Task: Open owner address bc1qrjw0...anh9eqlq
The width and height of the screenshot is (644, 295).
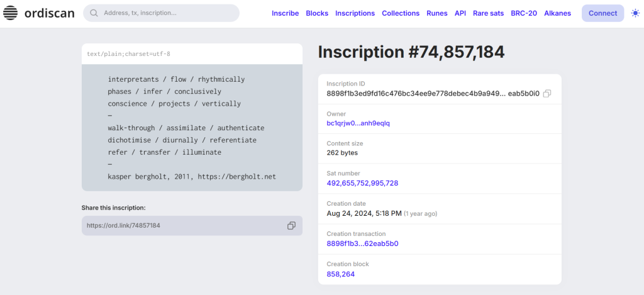Action: 358,123
